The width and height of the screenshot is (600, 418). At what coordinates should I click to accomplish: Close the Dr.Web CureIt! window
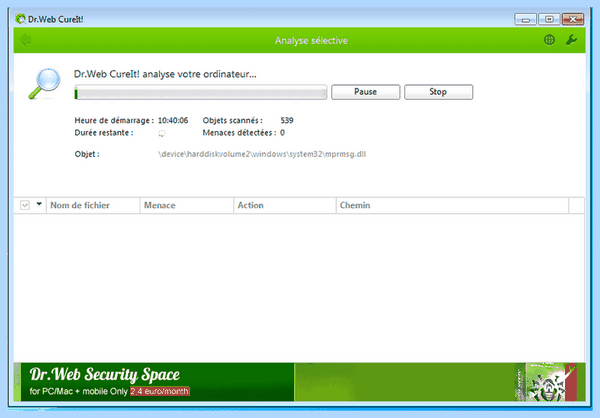(573, 19)
